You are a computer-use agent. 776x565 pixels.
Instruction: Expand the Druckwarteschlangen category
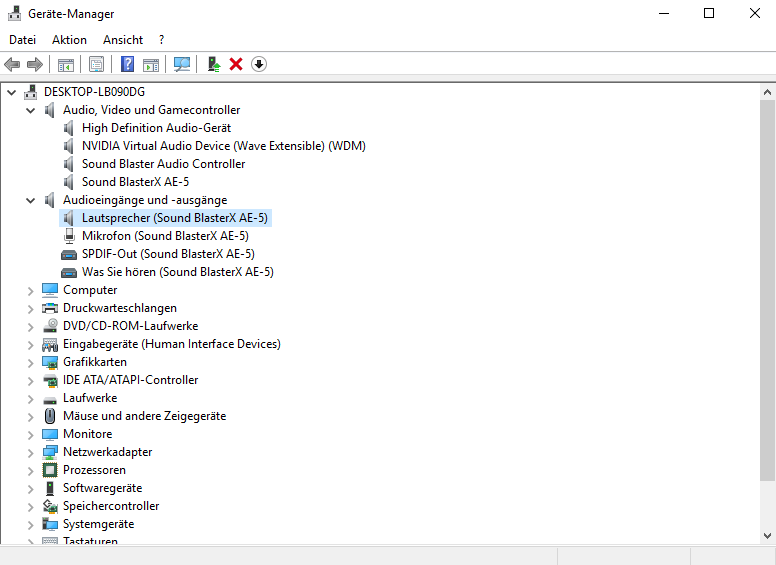[31, 309]
